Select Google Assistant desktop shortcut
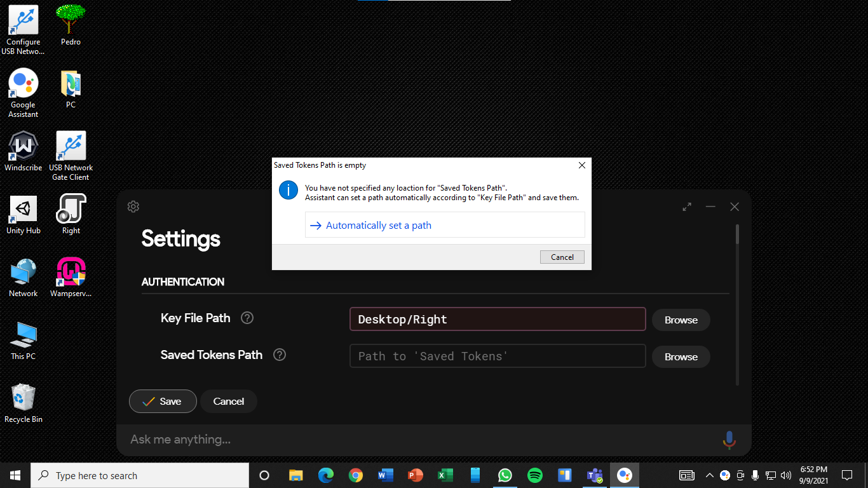Screen dimensions: 868x488 24,93
